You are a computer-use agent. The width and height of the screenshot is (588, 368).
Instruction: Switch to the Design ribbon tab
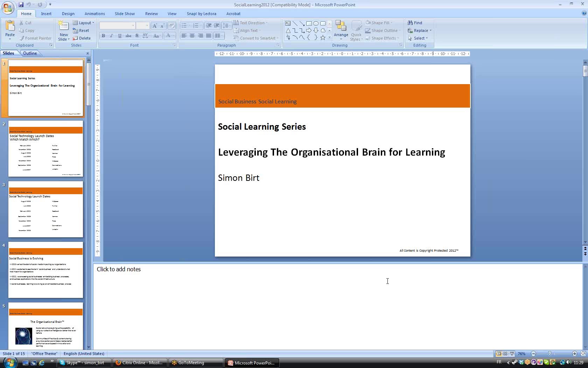tap(68, 14)
